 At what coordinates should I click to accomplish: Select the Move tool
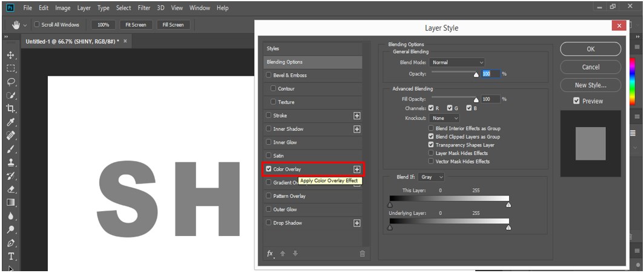[x=11, y=55]
